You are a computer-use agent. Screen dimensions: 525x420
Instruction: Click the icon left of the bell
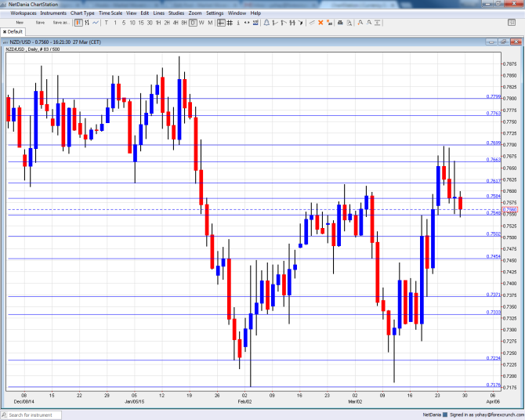tap(255, 23)
